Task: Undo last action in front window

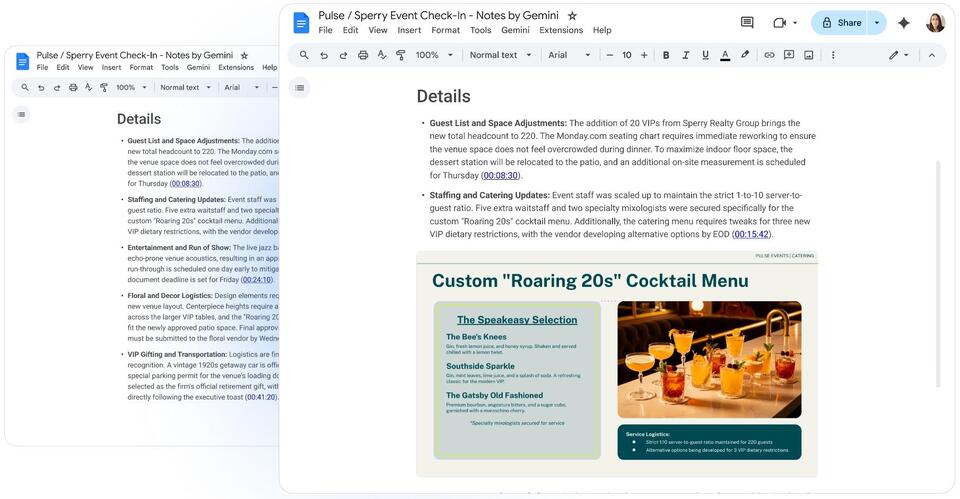Action: [x=324, y=55]
